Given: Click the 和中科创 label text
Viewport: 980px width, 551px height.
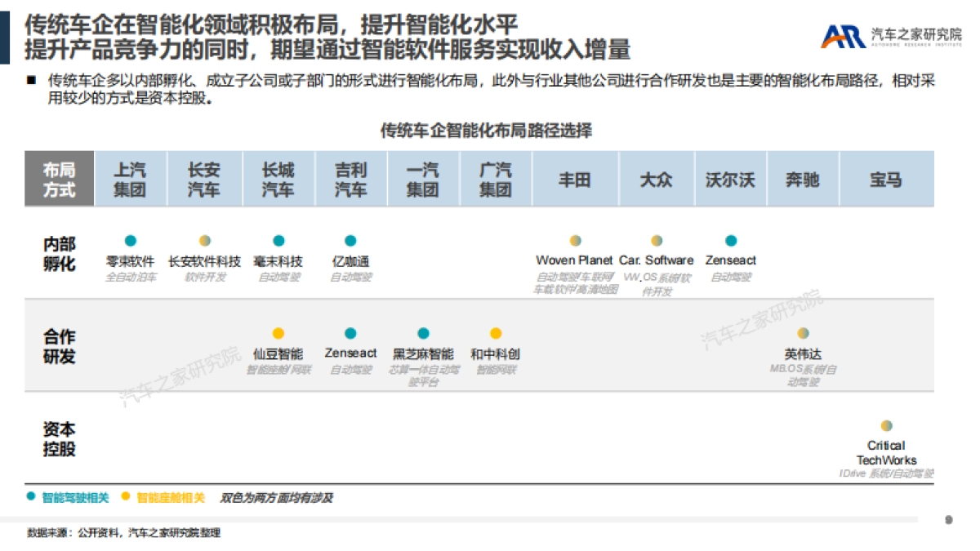Looking at the screenshot, I should (x=494, y=354).
